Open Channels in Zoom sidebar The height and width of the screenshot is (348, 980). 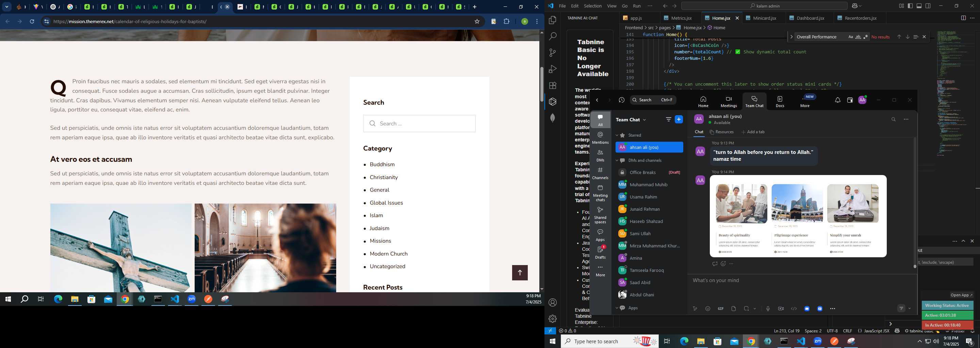click(x=600, y=173)
